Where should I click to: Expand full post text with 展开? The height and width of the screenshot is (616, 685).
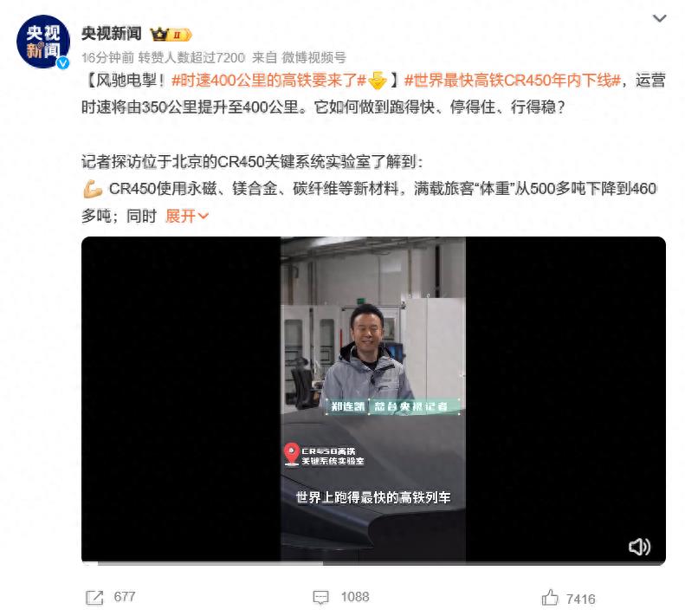coord(187,216)
